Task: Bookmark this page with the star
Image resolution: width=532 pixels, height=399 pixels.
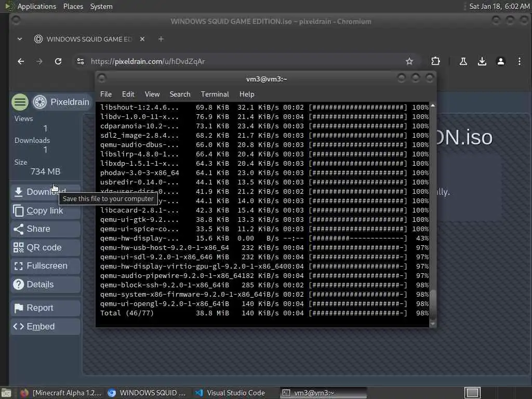Action: click(409, 61)
